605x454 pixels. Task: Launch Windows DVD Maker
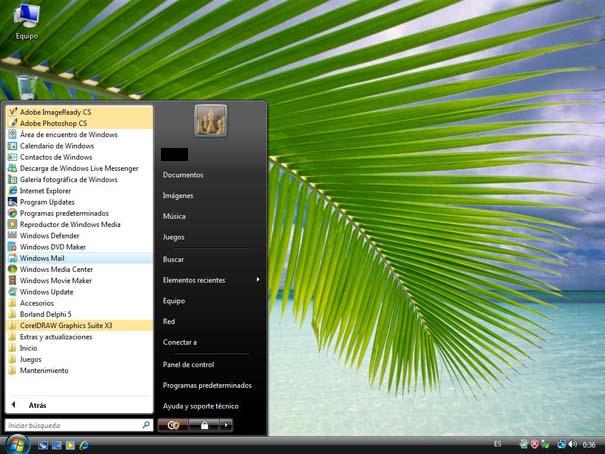coord(79,247)
